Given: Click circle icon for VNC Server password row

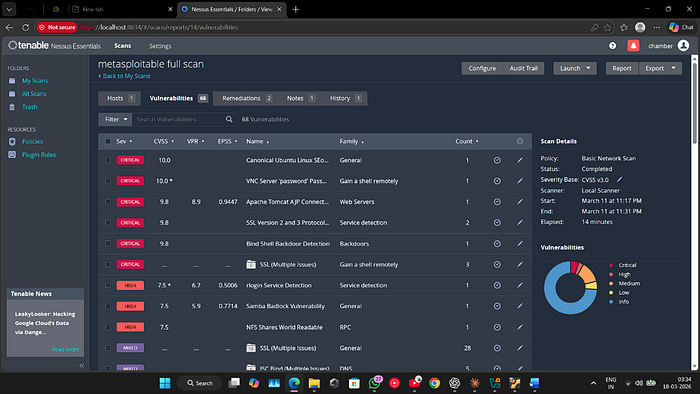Looking at the screenshot, I should tap(497, 181).
